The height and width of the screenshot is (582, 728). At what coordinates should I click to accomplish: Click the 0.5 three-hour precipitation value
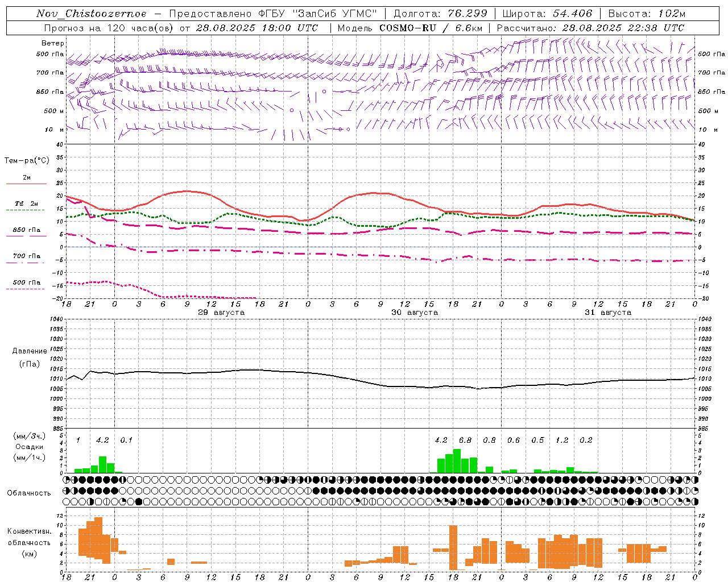537,440
